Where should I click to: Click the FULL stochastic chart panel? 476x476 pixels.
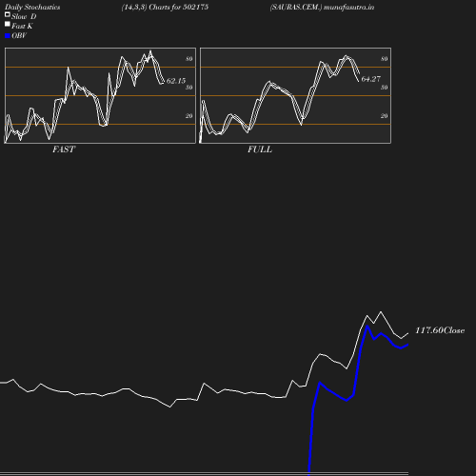click(295, 95)
